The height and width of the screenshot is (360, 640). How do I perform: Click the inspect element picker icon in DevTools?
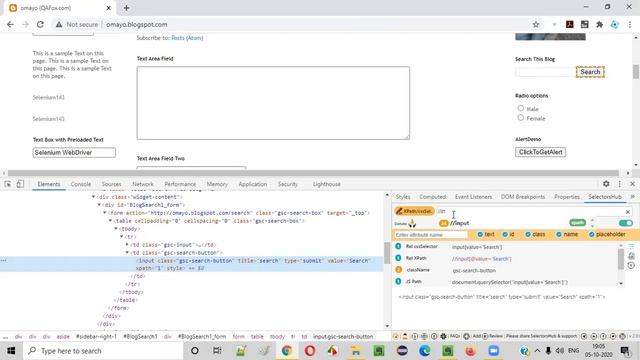click(8, 184)
